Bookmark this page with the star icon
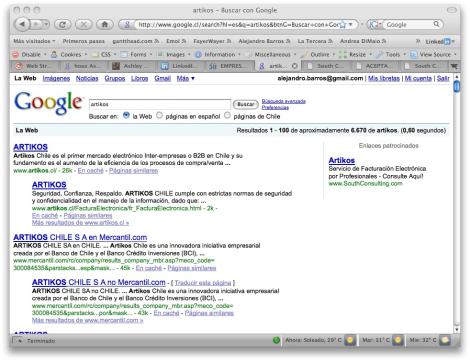The image size is (470, 361). click(x=342, y=25)
